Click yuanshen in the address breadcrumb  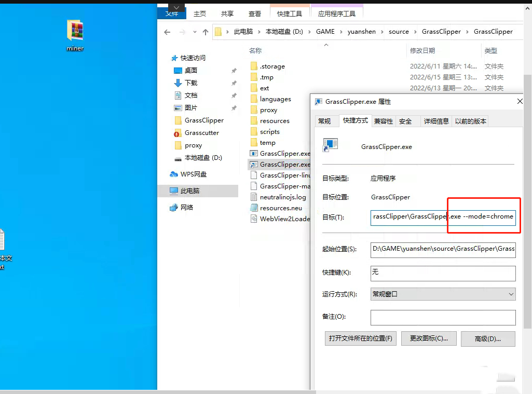361,32
